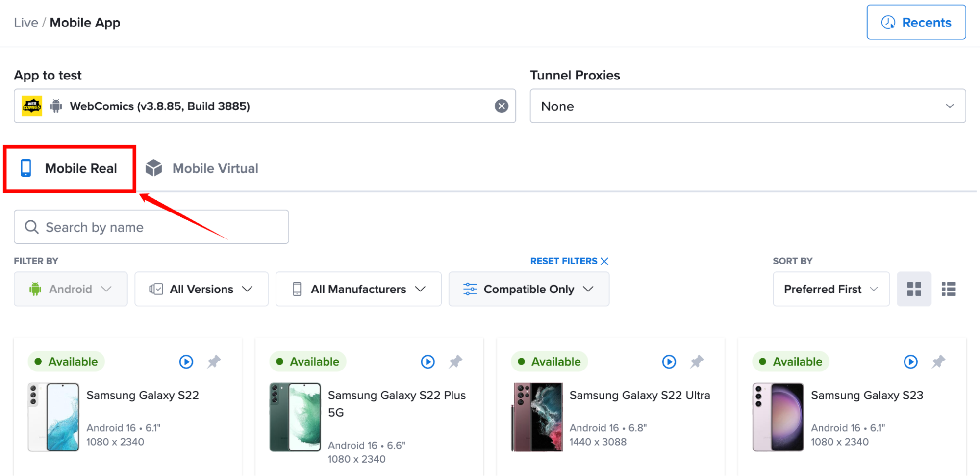Click the search magnifier icon
This screenshot has width=980, height=476.
(x=31, y=227)
